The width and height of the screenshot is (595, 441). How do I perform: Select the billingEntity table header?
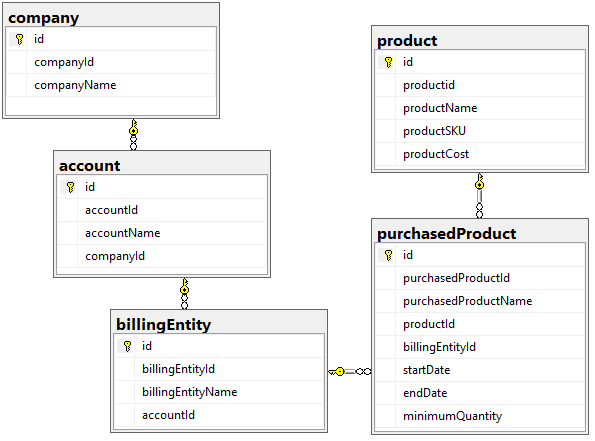pos(219,323)
